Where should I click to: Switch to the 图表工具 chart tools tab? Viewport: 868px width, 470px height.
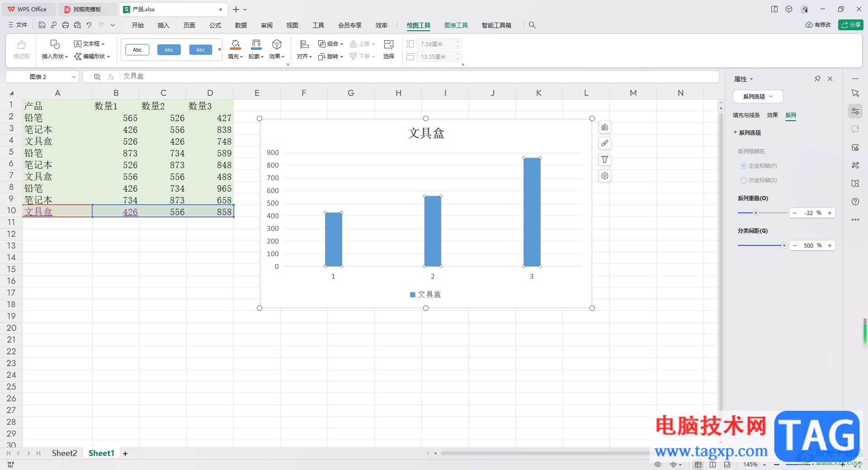tap(456, 25)
